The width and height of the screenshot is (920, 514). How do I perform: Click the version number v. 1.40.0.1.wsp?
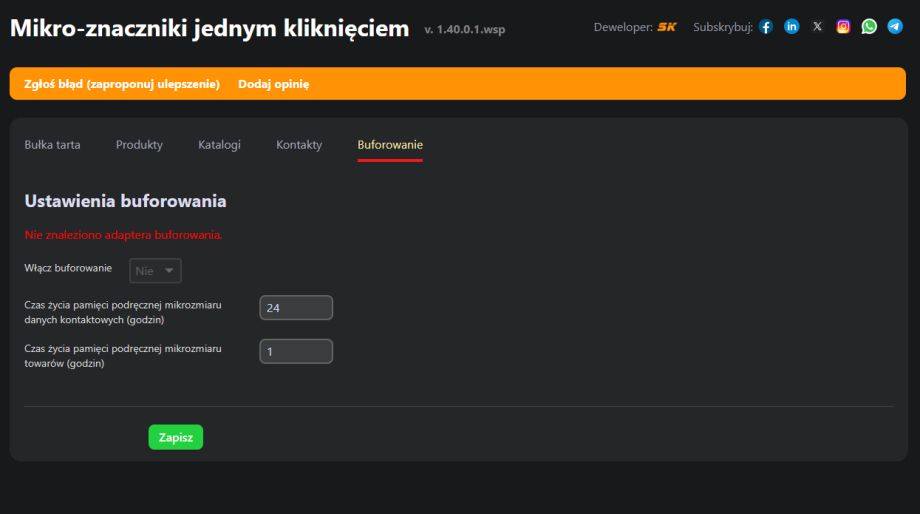(x=464, y=30)
